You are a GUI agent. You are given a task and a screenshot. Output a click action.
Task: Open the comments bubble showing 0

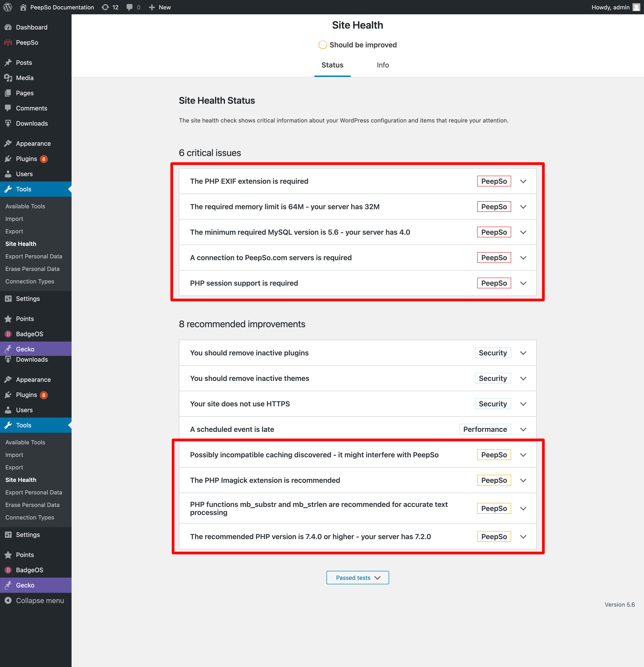pyautogui.click(x=129, y=7)
